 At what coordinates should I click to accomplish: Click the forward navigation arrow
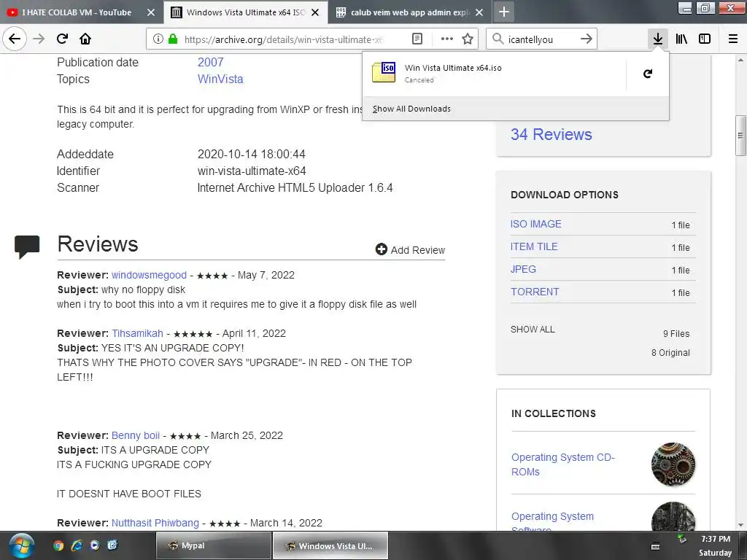click(x=39, y=39)
